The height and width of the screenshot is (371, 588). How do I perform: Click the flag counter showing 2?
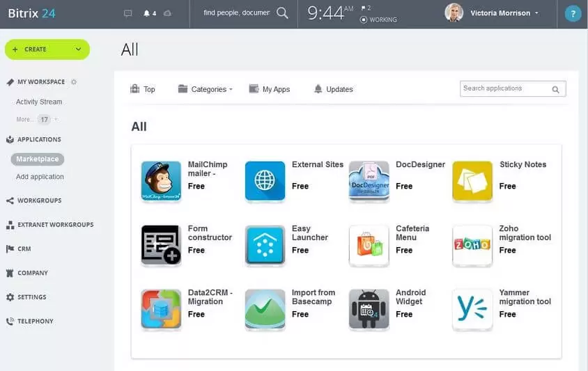click(x=366, y=8)
